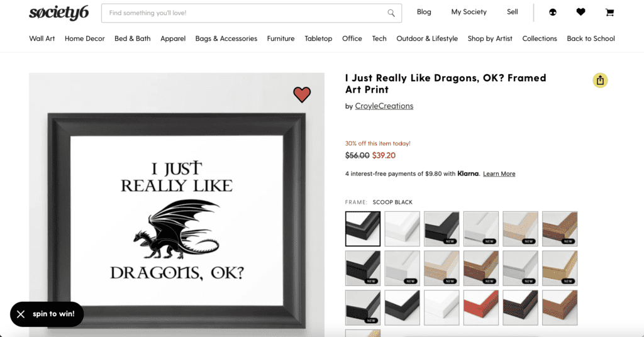
Task: Open the Tabletop menu
Action: 318,38
